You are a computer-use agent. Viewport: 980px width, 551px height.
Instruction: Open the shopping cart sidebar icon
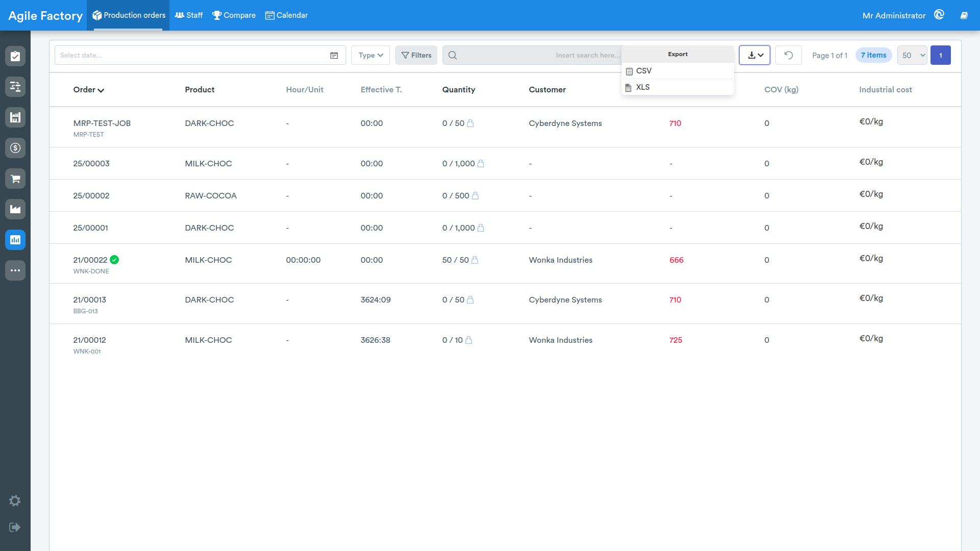click(15, 179)
